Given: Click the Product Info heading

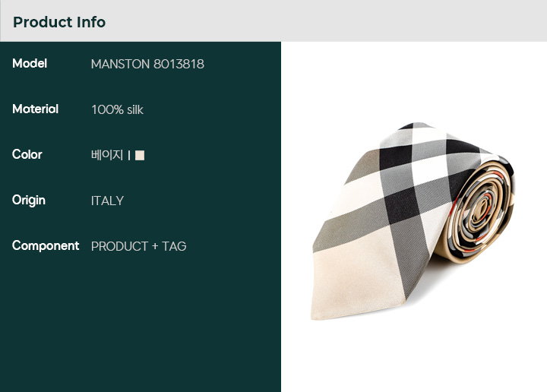Looking at the screenshot, I should [x=59, y=22].
